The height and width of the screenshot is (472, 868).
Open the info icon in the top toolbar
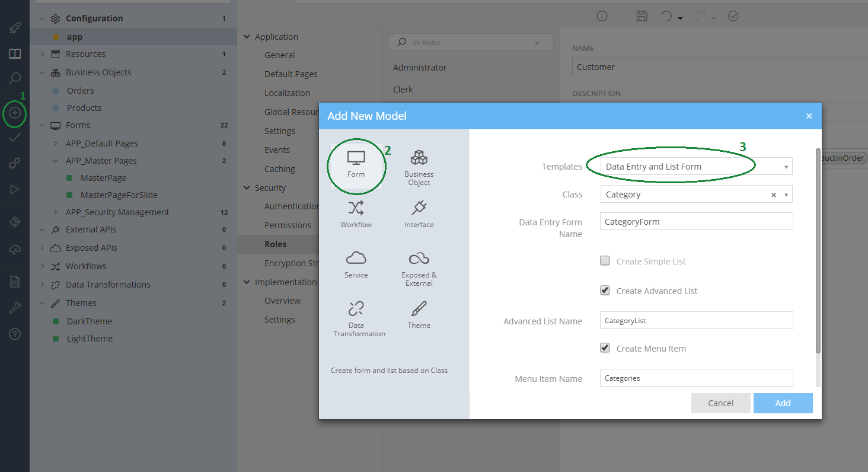point(602,16)
